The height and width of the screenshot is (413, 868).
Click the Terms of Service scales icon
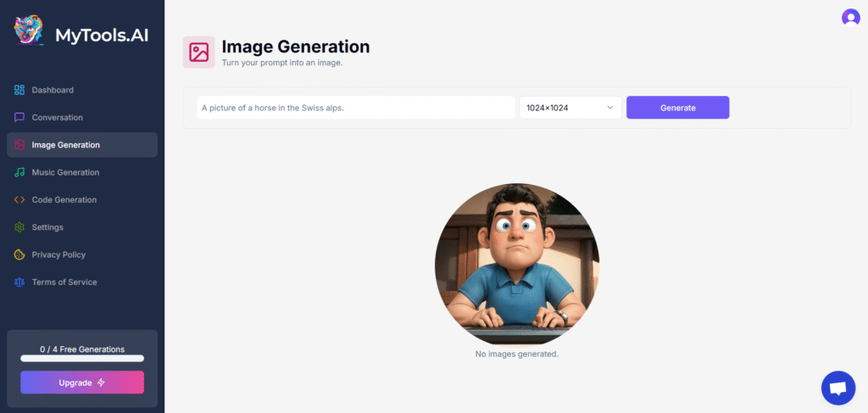point(19,282)
